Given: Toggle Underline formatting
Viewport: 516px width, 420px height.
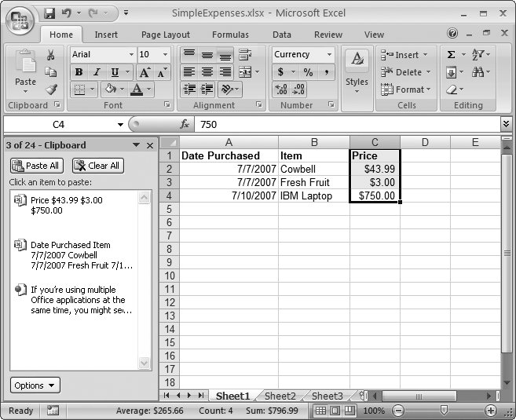Looking at the screenshot, I should [x=115, y=72].
